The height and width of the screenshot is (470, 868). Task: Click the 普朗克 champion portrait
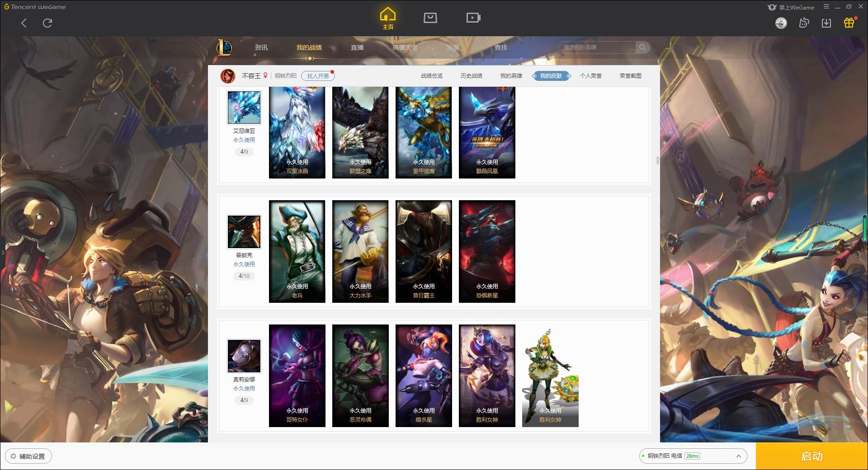tap(244, 232)
